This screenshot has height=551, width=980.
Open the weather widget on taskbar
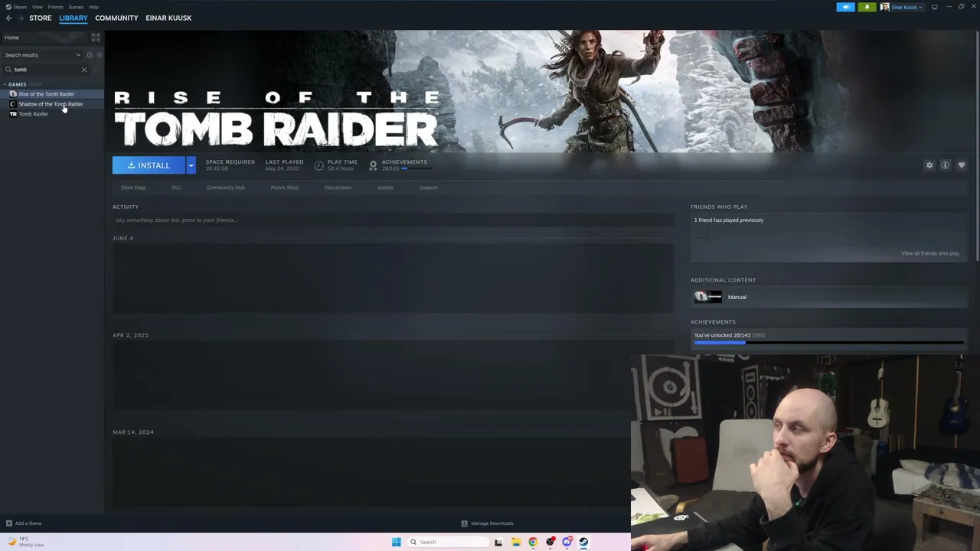(25, 542)
